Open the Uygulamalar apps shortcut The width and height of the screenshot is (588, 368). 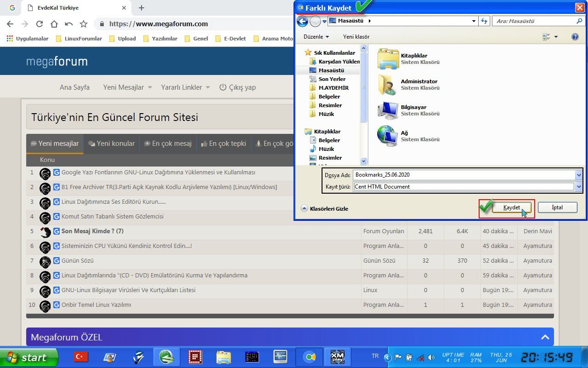pyautogui.click(x=28, y=39)
